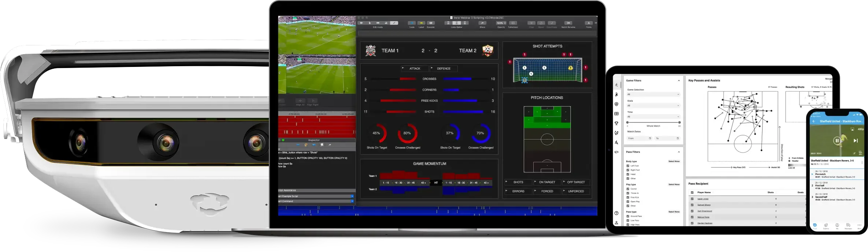868x252 pixels.
Task: Select the trophy icon in tablet sidebar
Action: [x=616, y=123]
